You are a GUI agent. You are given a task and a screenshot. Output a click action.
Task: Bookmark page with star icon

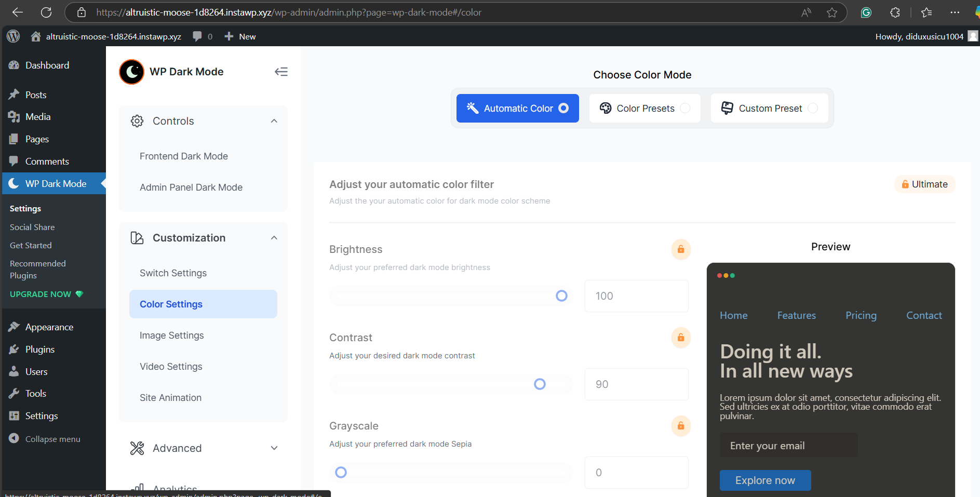[832, 12]
